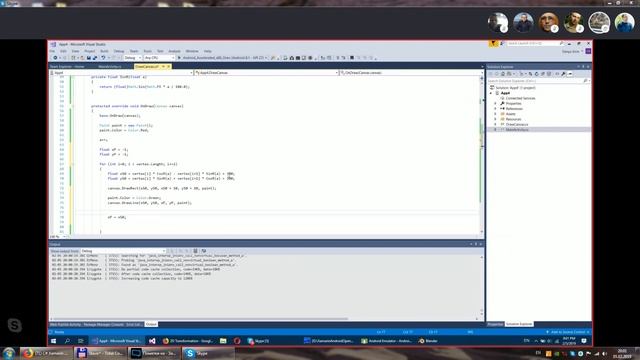
Task: Click the rightmost participant avatar in Skype call
Action: coord(624,23)
